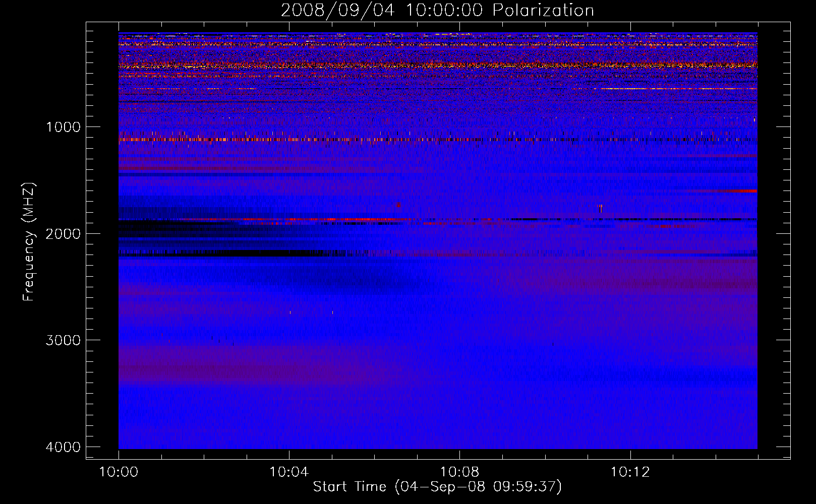Click the 'Frequency (MHZ)' axis label

[29, 242]
